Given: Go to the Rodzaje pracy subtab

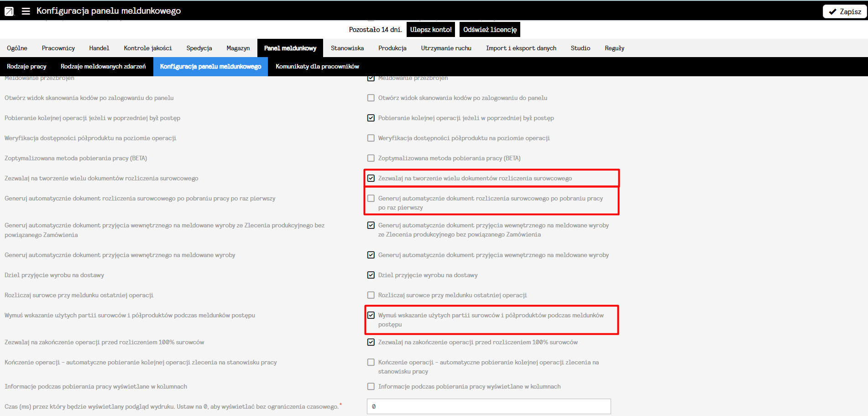Looking at the screenshot, I should tap(26, 67).
